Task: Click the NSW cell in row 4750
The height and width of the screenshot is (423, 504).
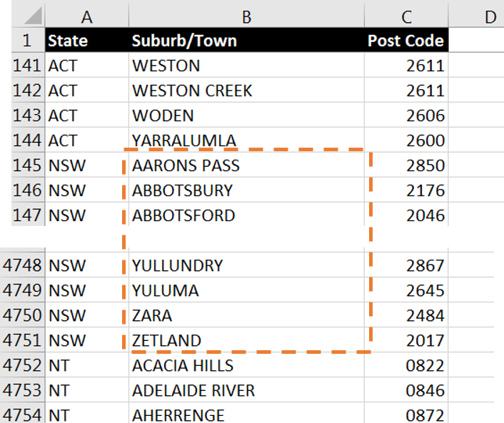Action: click(87, 315)
